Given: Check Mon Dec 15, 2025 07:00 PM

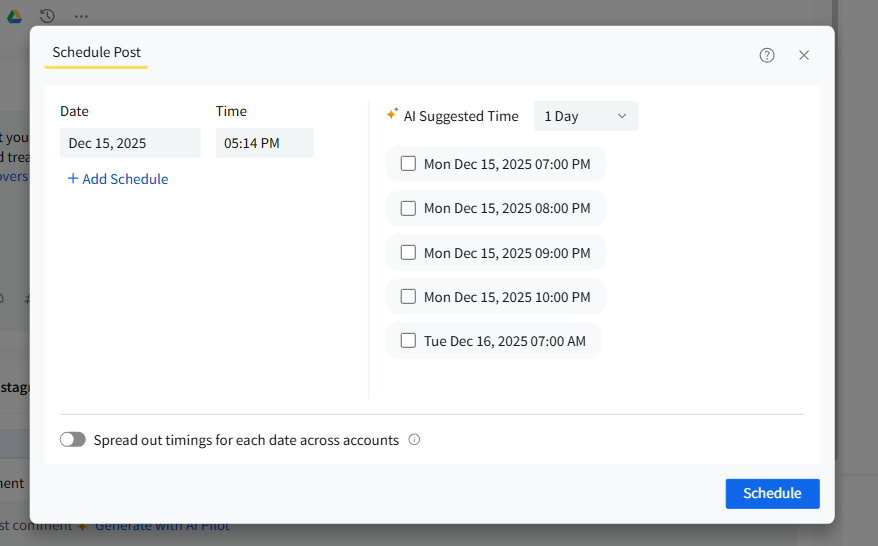Looking at the screenshot, I should tap(408, 164).
